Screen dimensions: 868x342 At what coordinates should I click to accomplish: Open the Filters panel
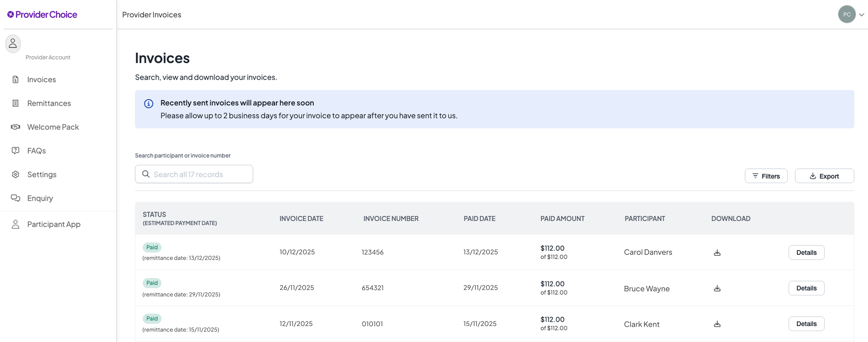click(766, 176)
